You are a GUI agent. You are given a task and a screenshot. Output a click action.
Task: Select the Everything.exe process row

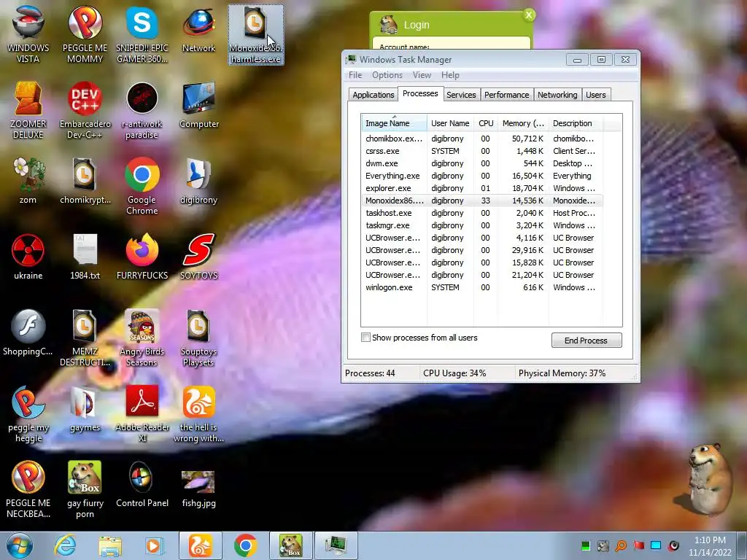point(481,176)
